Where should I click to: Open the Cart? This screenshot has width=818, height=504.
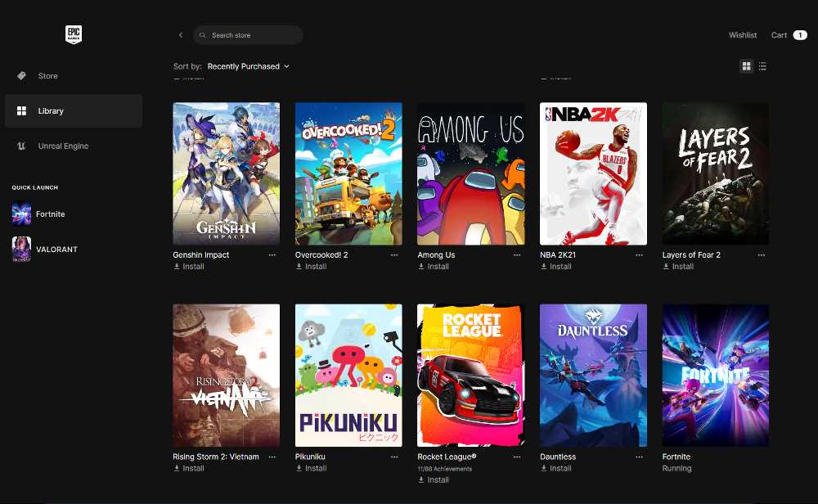coord(788,35)
